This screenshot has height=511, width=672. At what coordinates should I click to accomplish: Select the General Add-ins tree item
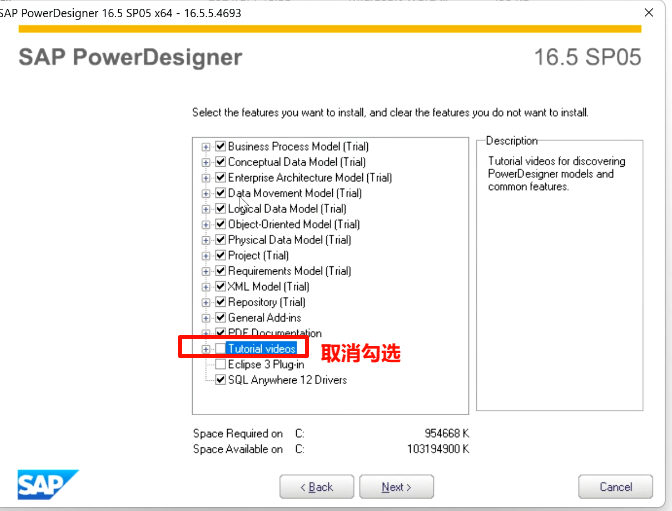264,318
